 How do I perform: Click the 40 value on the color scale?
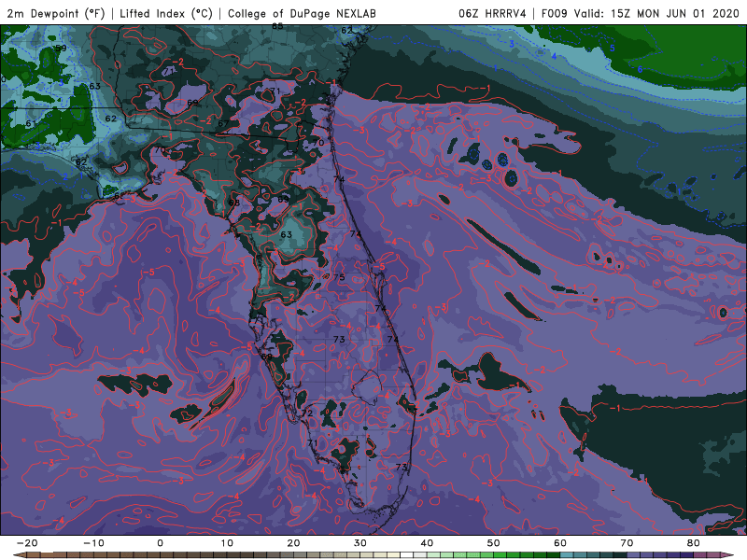coord(427,543)
